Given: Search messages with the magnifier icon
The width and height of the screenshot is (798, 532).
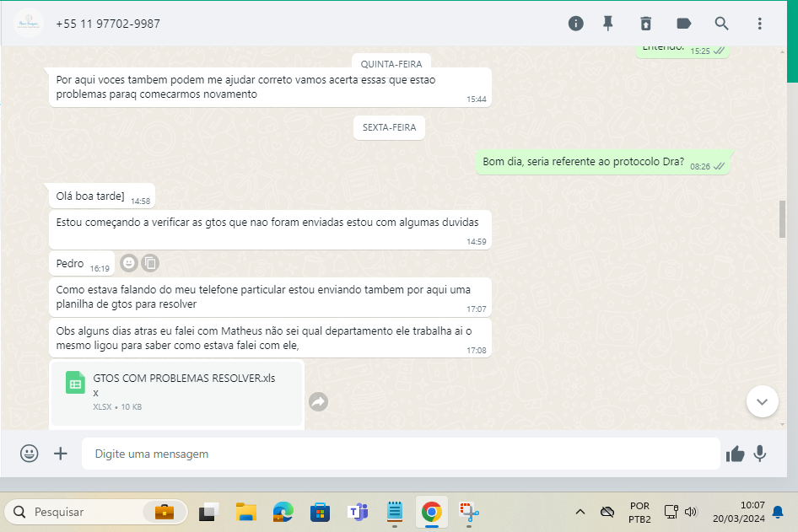Looking at the screenshot, I should [722, 24].
